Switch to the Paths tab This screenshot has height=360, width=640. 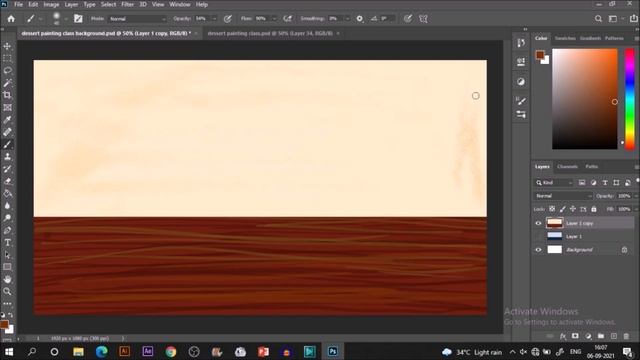tap(591, 167)
